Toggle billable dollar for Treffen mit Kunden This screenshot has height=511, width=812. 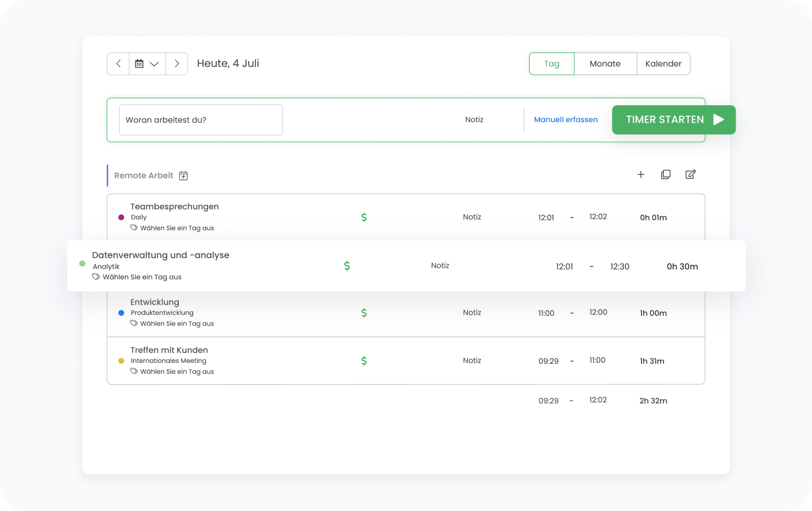click(364, 361)
